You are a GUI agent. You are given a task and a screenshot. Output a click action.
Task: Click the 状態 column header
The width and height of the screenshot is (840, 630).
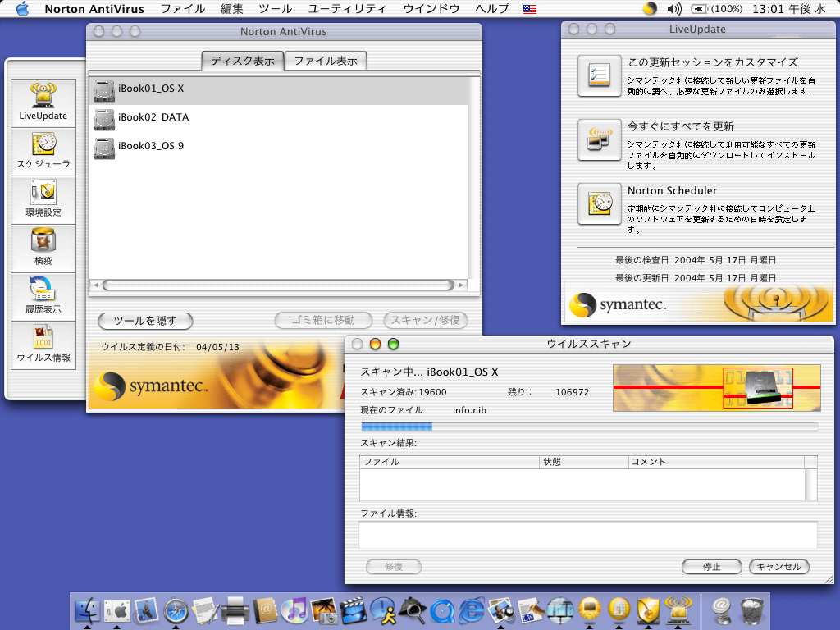584,462
